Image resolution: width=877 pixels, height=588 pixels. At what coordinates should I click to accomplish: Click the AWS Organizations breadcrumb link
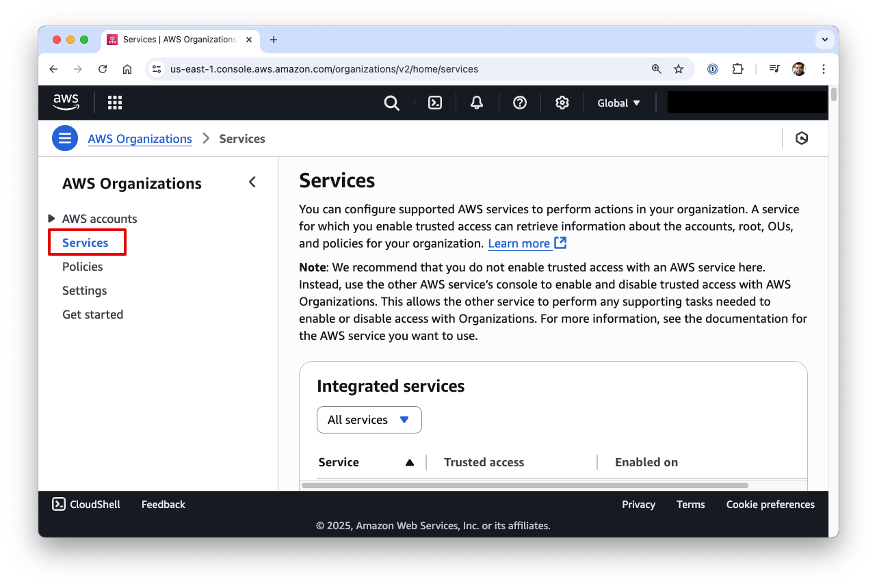(x=140, y=139)
